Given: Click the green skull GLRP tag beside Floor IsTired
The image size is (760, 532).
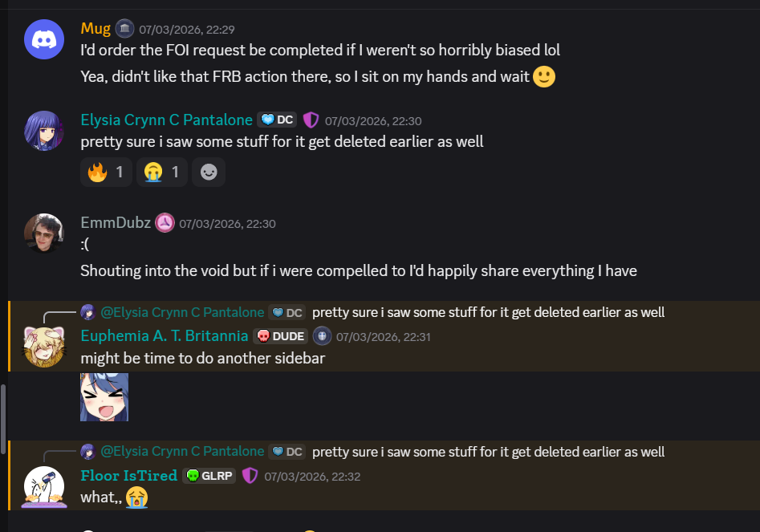Looking at the screenshot, I should (209, 475).
